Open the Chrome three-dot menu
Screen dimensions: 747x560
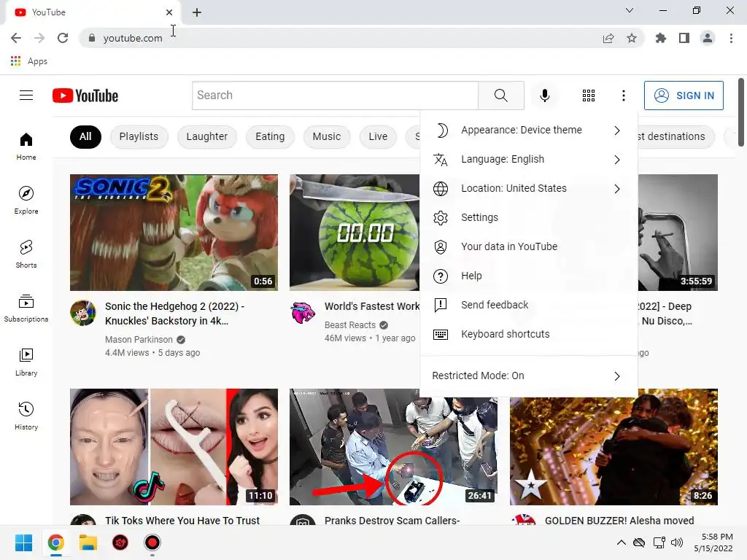(731, 38)
